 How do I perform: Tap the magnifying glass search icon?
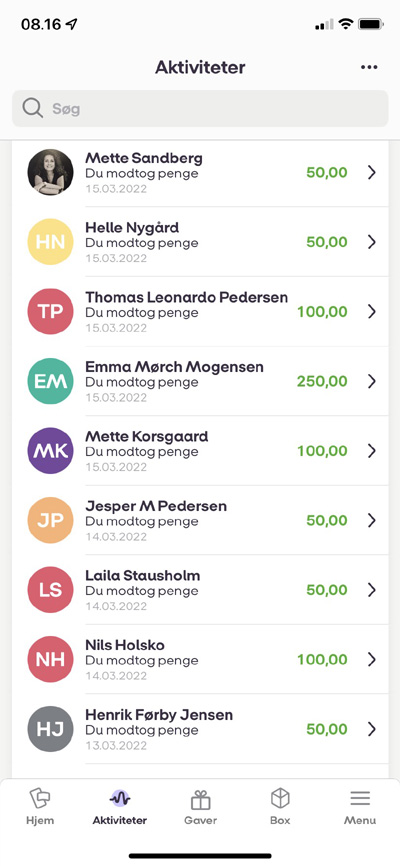tap(33, 108)
